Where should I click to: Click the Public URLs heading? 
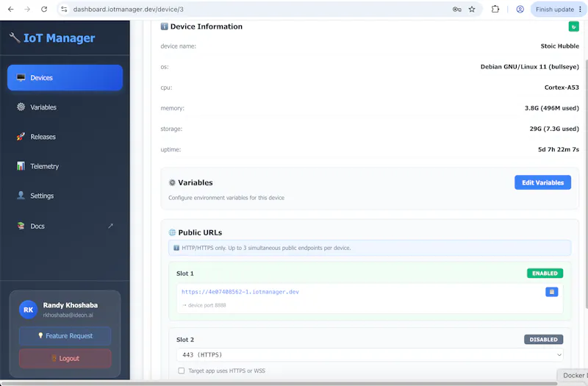(200, 232)
